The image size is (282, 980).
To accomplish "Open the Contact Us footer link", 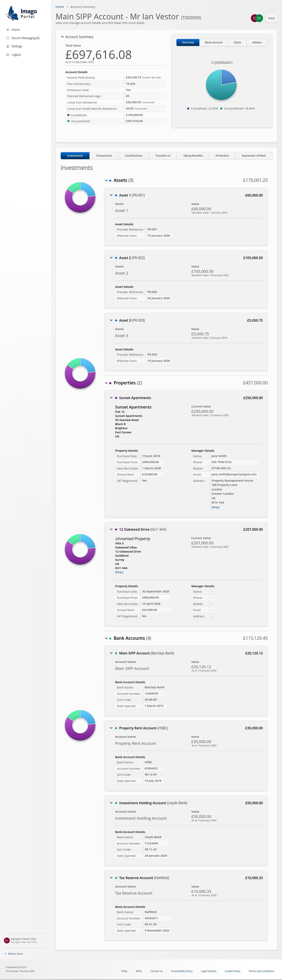I will point(156,971).
